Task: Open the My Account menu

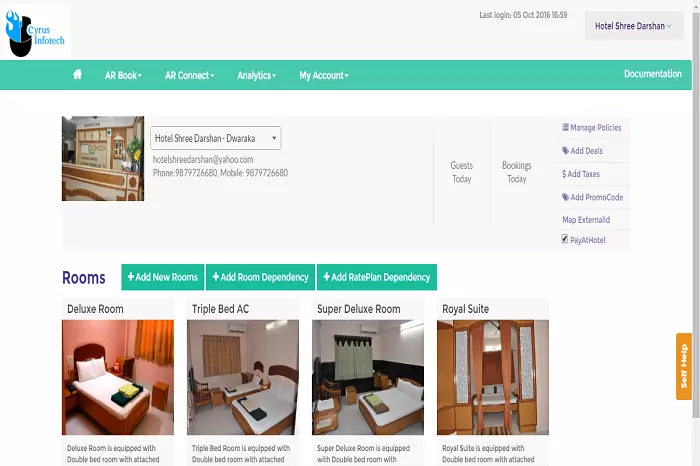Action: tap(324, 75)
